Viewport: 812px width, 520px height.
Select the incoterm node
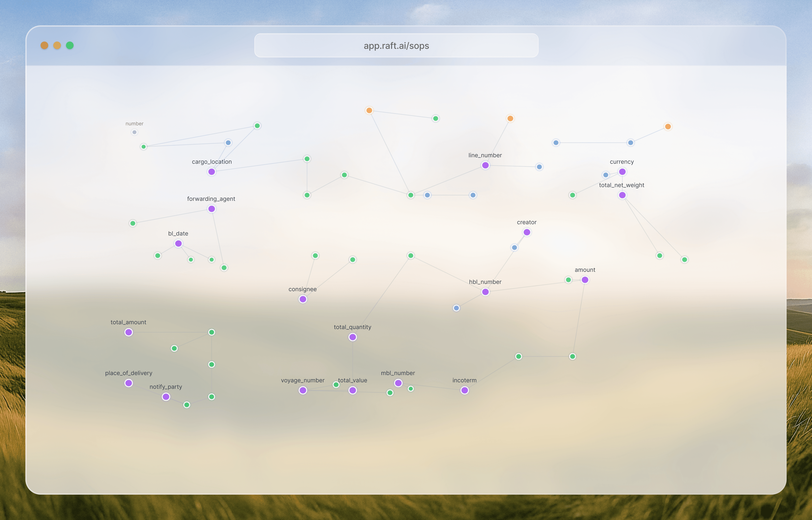(x=465, y=390)
